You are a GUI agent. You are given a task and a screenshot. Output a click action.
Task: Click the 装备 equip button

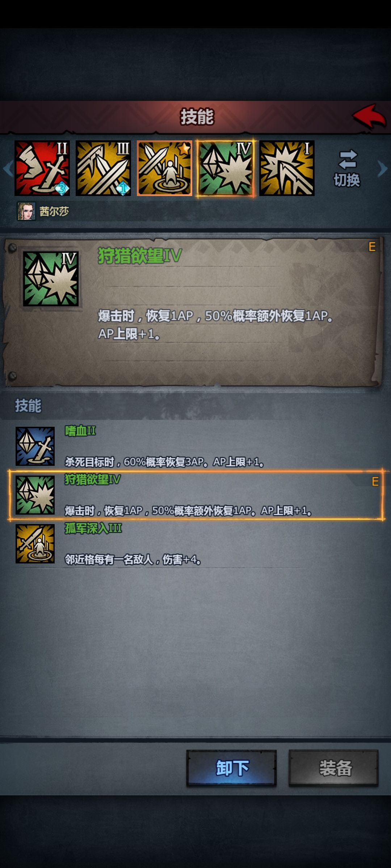[x=333, y=768]
